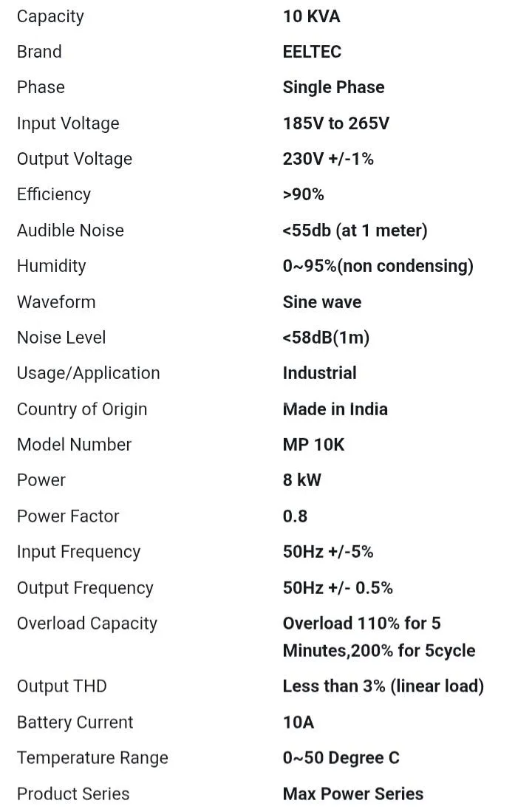This screenshot has width=532, height=809.
Task: Click the Output Frequency label
Action: coord(85,588)
